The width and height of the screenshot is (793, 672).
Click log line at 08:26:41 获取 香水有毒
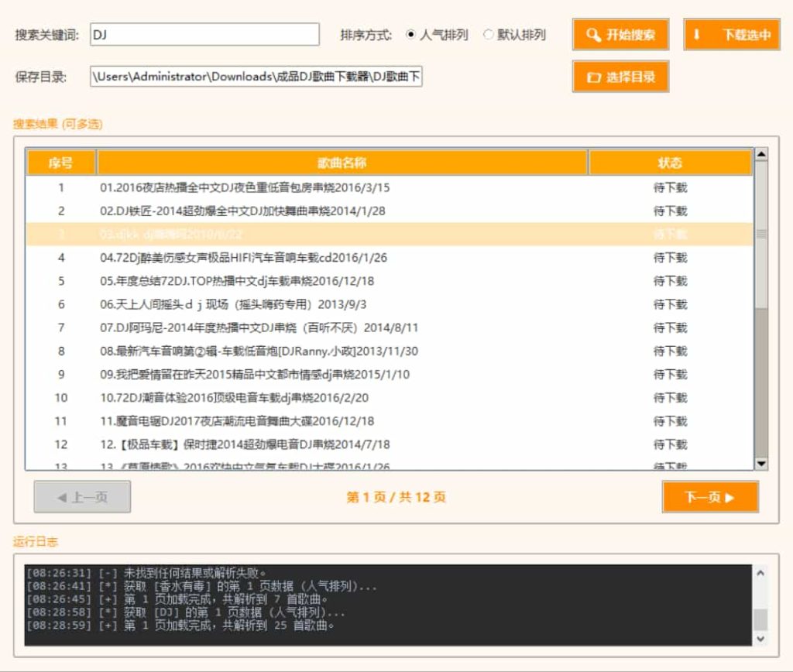point(201,587)
